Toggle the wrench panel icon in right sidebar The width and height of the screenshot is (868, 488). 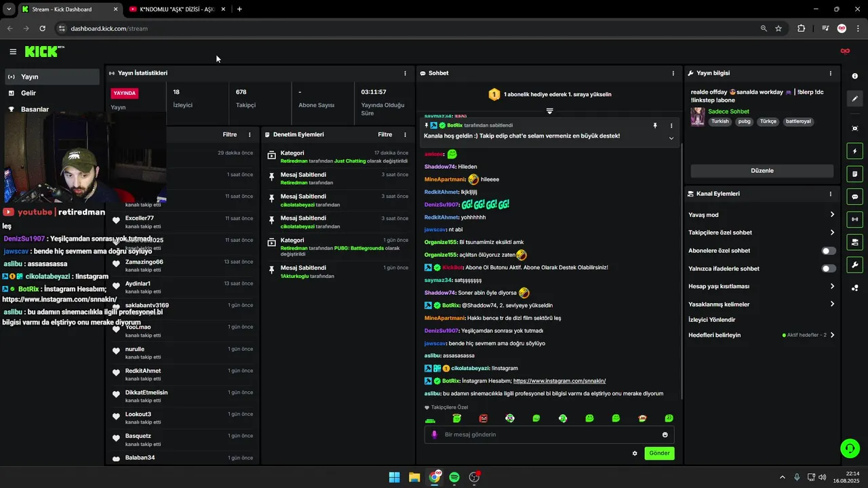854,264
